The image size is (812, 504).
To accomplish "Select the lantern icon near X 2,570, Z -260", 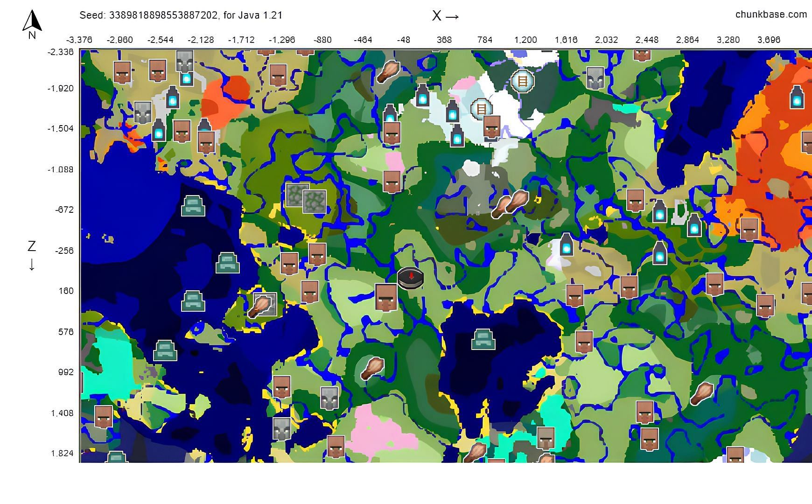I will pos(660,252).
